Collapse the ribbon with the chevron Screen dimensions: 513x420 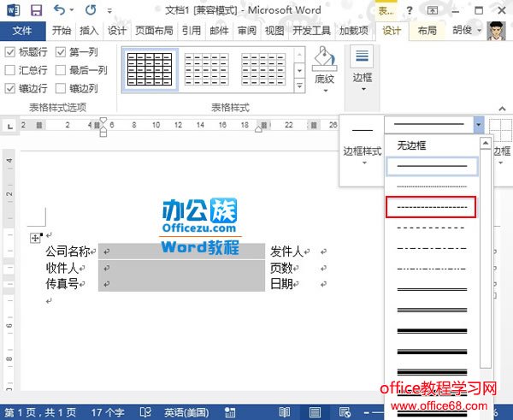[x=502, y=109]
